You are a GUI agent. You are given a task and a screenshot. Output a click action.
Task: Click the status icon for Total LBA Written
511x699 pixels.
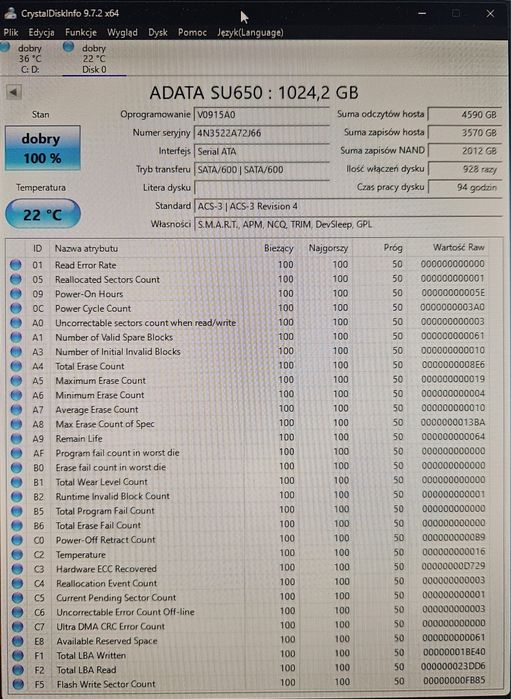point(18,655)
